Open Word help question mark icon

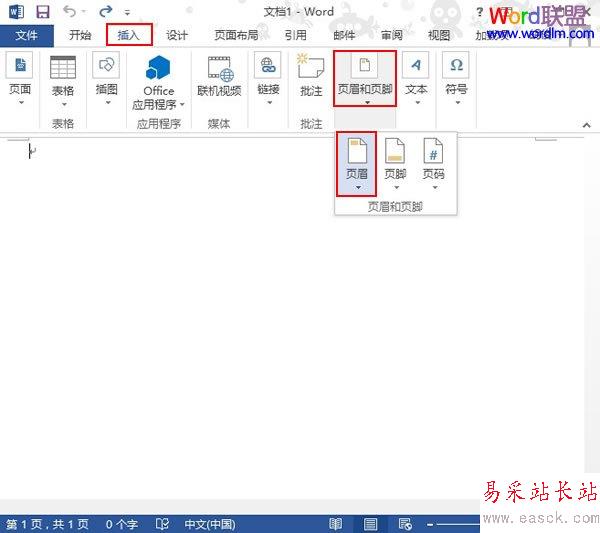[x=479, y=11]
